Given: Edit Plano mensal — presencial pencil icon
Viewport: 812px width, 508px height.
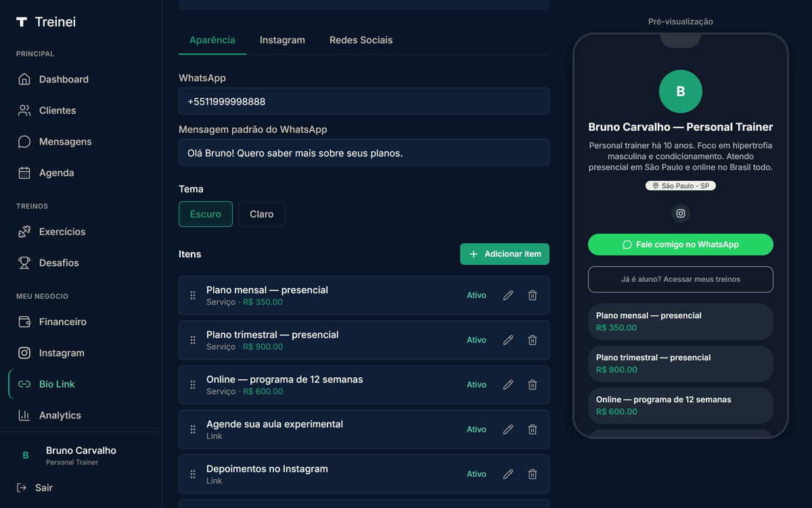Looking at the screenshot, I should point(508,295).
